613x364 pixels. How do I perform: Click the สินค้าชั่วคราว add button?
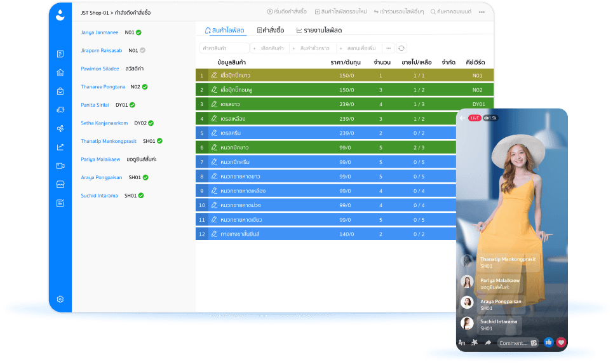(x=312, y=48)
